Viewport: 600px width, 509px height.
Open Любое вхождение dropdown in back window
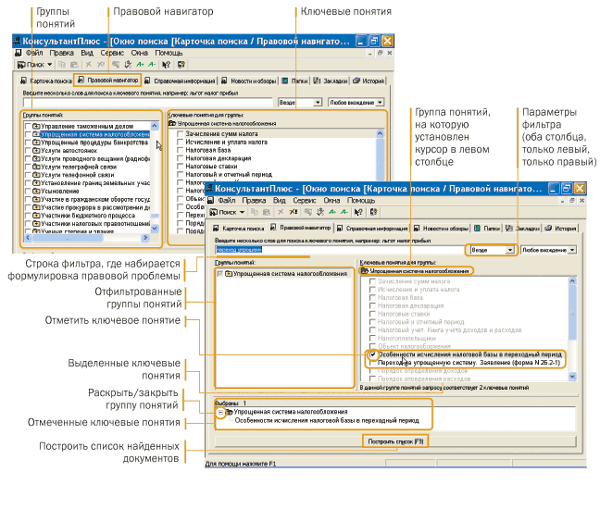(380, 103)
